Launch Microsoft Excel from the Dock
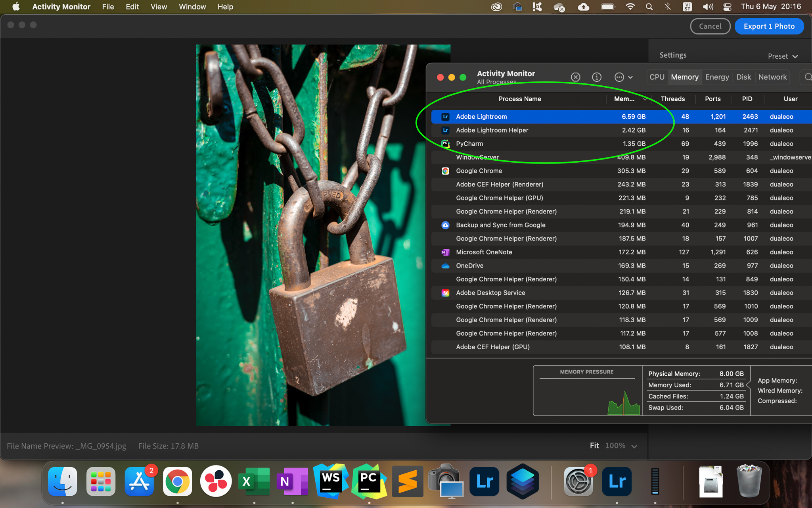Screen dimensions: 812x508 pos(254,481)
